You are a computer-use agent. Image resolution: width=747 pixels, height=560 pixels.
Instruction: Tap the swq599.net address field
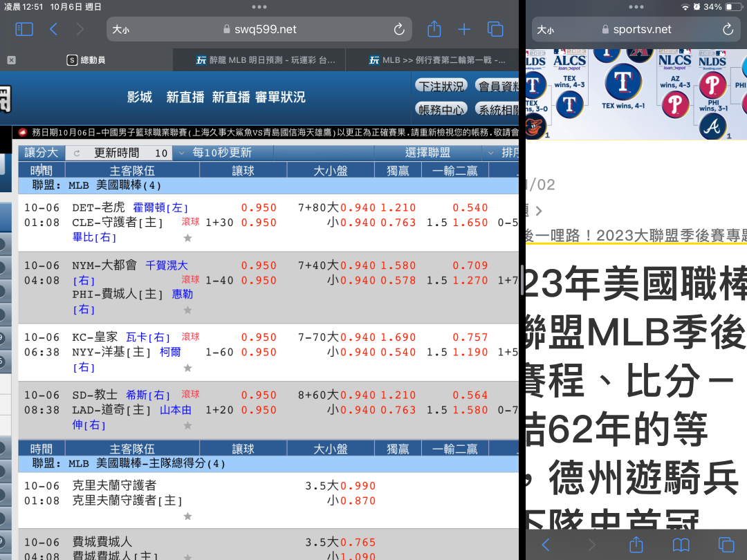click(259, 30)
